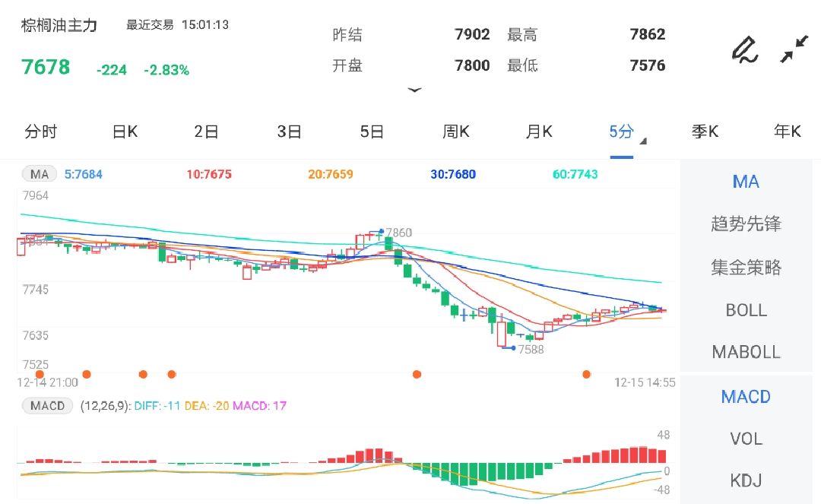Select BOLL indicator

click(746, 310)
